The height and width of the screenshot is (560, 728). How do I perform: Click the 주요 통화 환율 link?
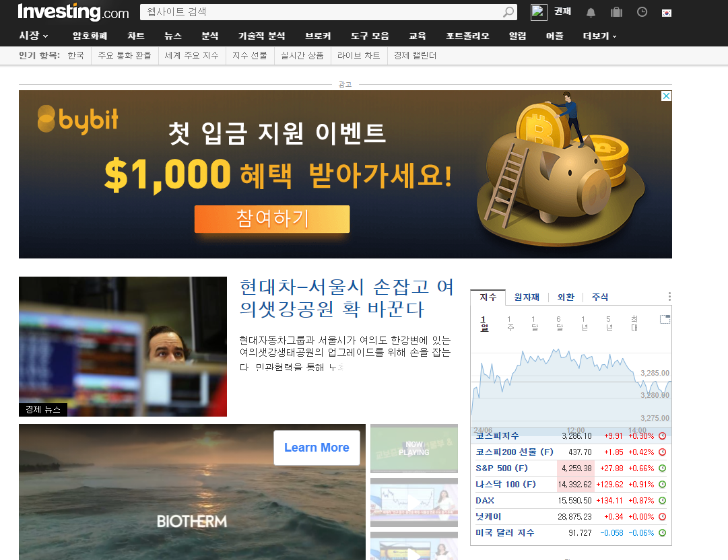click(x=125, y=56)
